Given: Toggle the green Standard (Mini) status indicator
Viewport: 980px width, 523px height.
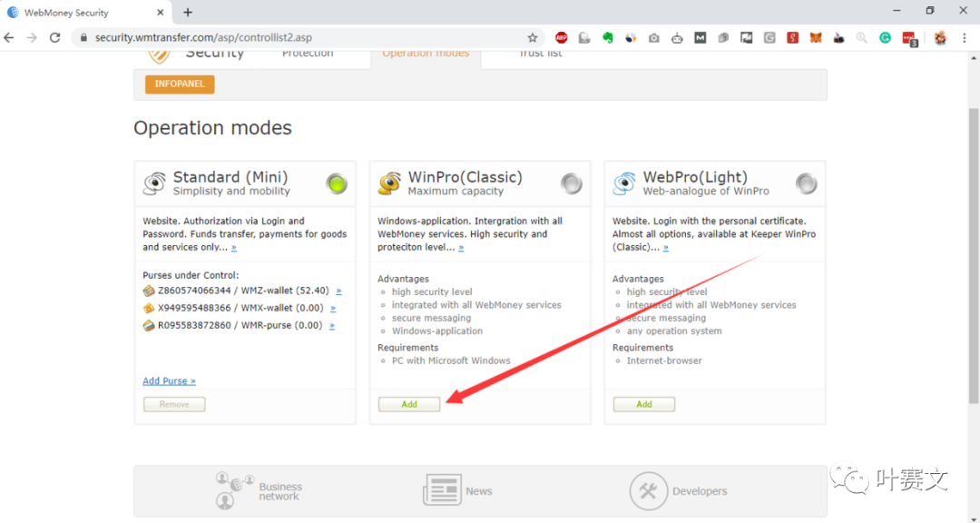Looking at the screenshot, I should [x=337, y=183].
